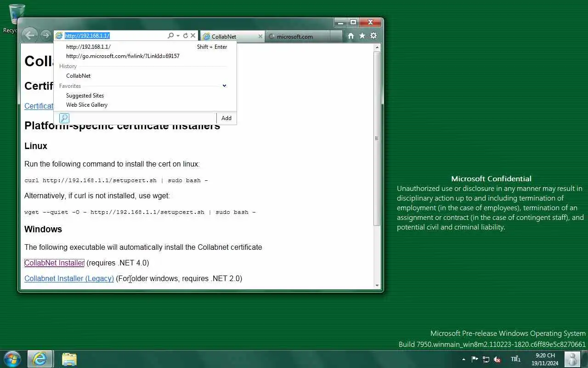Click the browser Forward arrow button
The image size is (588, 368).
(45, 35)
